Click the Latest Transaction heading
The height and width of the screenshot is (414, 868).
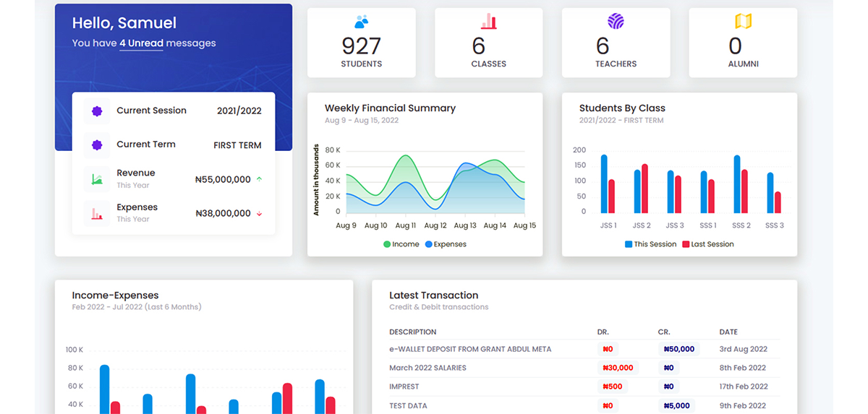point(434,296)
